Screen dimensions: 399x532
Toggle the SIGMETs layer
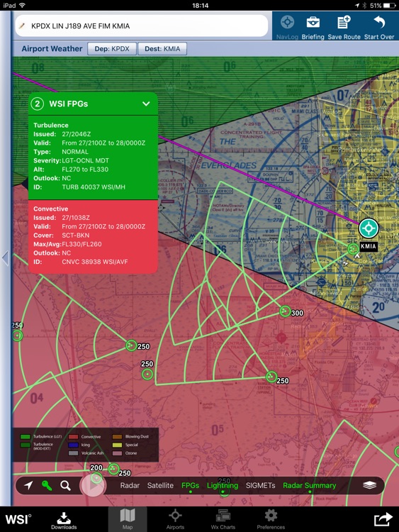(260, 485)
